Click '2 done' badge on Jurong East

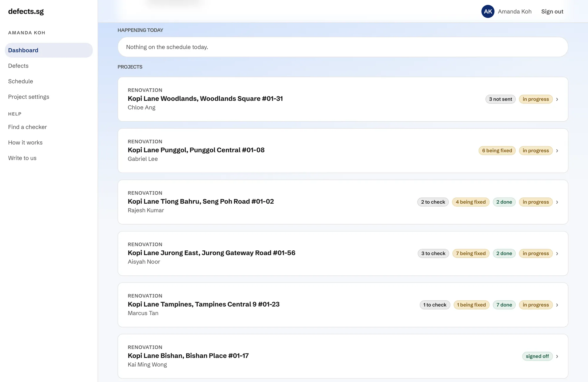coord(504,254)
